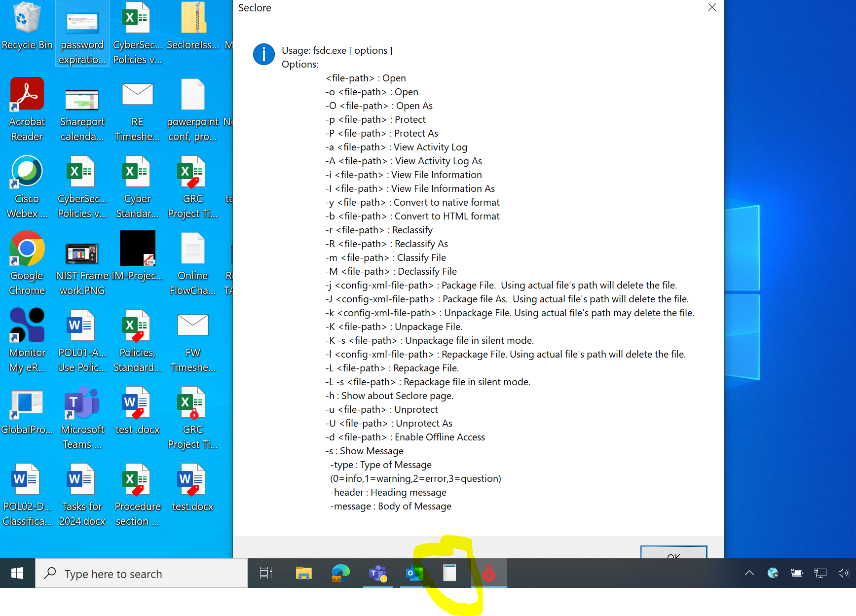856x616 pixels.
Task: Click the '-s : Show Message' line
Action: pos(365,451)
